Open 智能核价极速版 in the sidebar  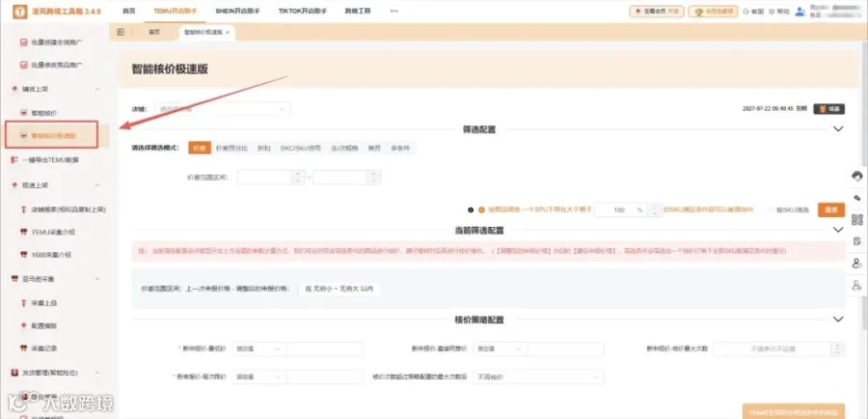click(x=53, y=136)
